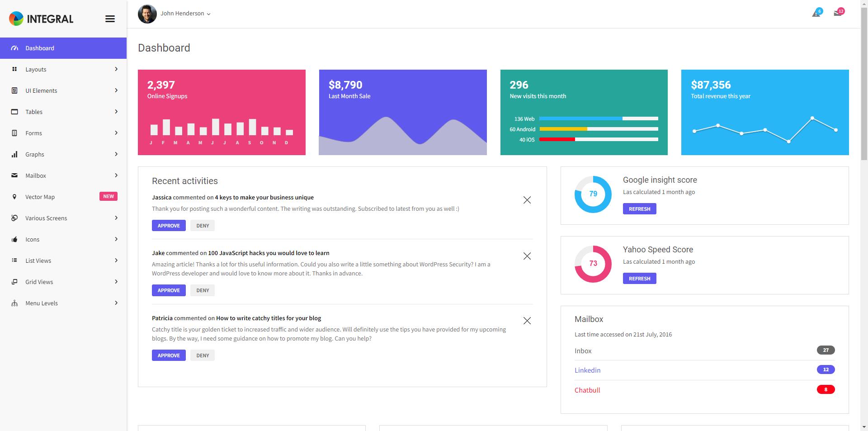
Task: Click the Forms document icon
Action: [14, 133]
